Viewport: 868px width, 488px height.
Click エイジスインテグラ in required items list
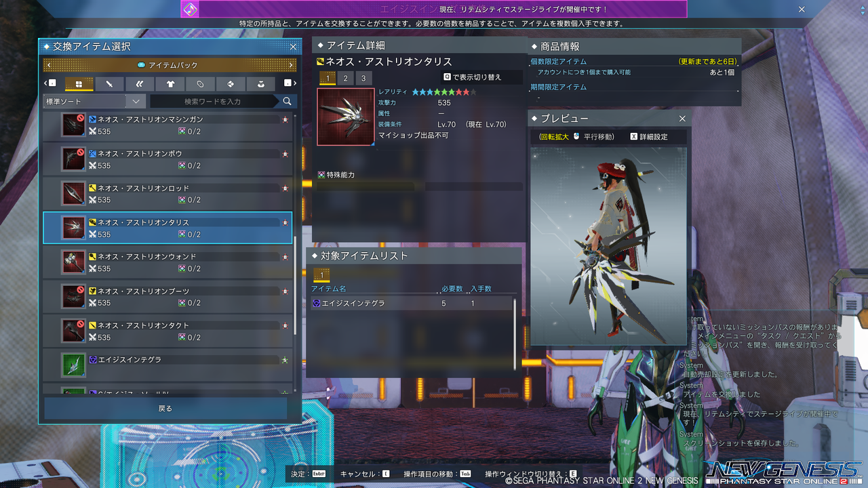pyautogui.click(x=412, y=303)
